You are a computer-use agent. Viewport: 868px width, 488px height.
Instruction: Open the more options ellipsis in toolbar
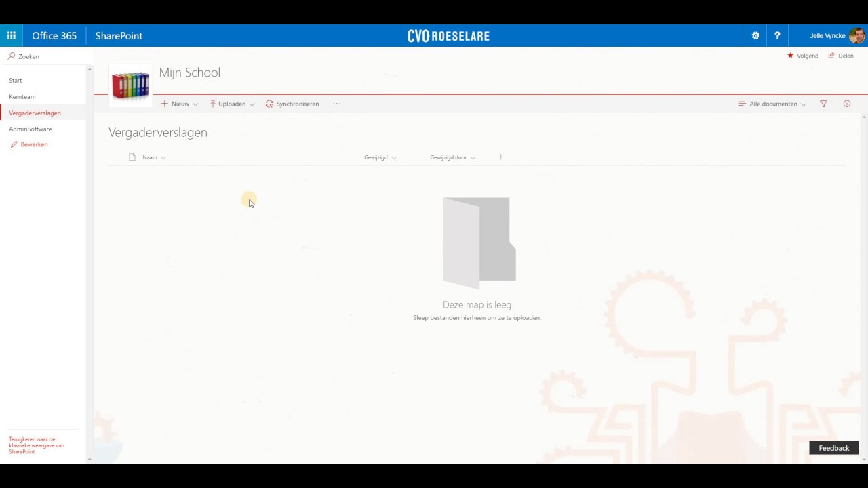pyautogui.click(x=336, y=104)
